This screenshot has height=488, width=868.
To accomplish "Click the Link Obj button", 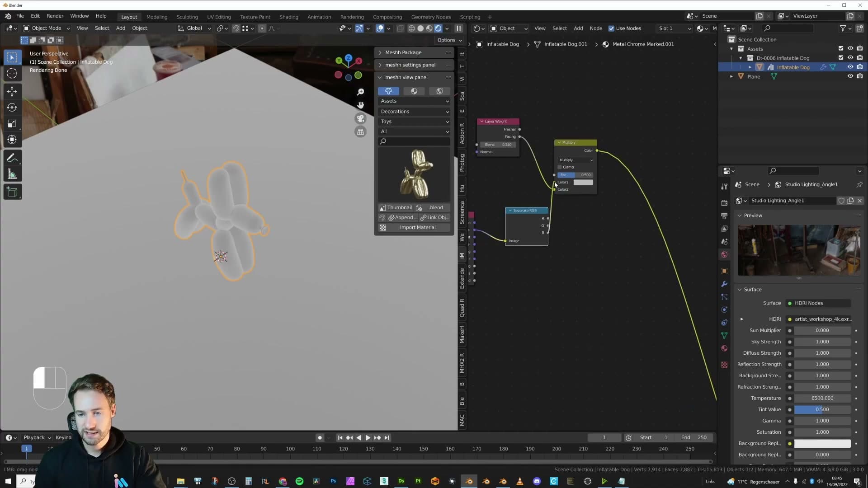I will coord(435,218).
